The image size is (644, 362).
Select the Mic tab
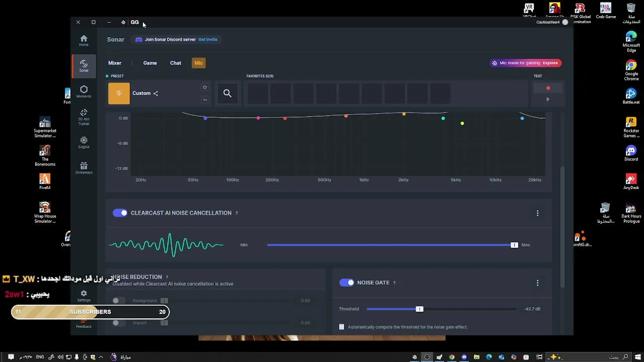[x=199, y=63]
